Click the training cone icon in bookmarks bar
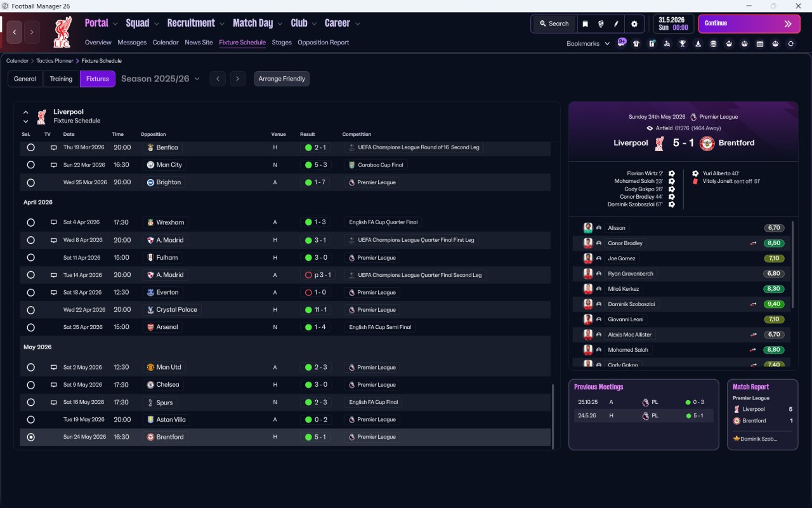The height and width of the screenshot is (508, 812). coord(698,44)
